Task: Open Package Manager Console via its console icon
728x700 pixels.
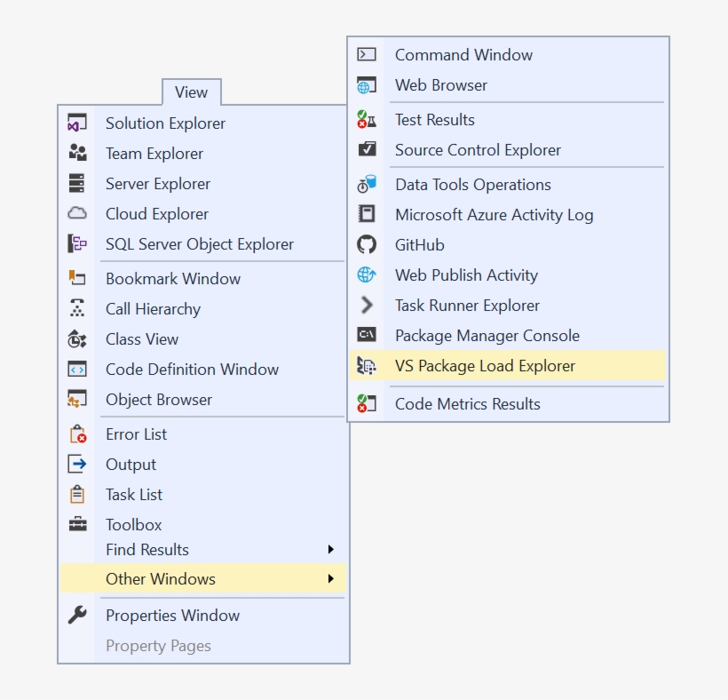Action: pyautogui.click(x=368, y=335)
